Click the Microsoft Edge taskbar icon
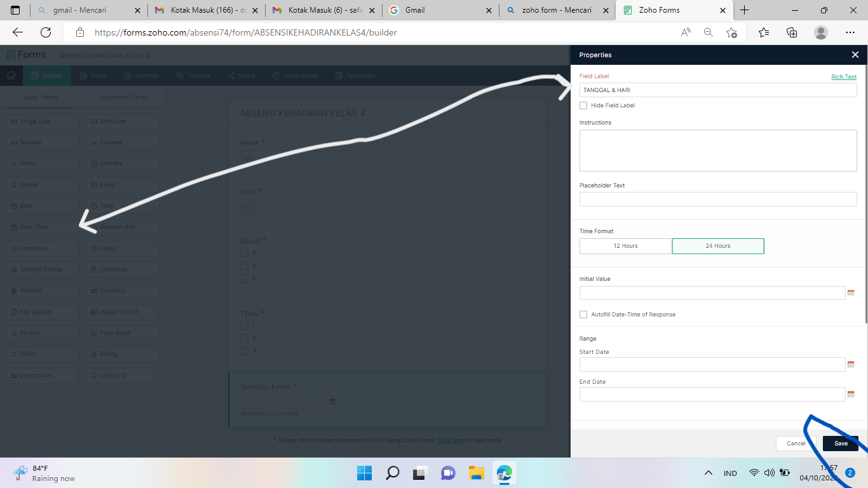 505,473
